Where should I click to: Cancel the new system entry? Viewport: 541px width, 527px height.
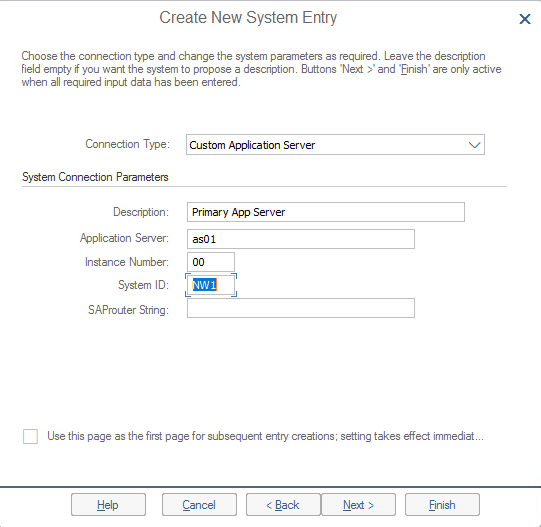(199, 505)
